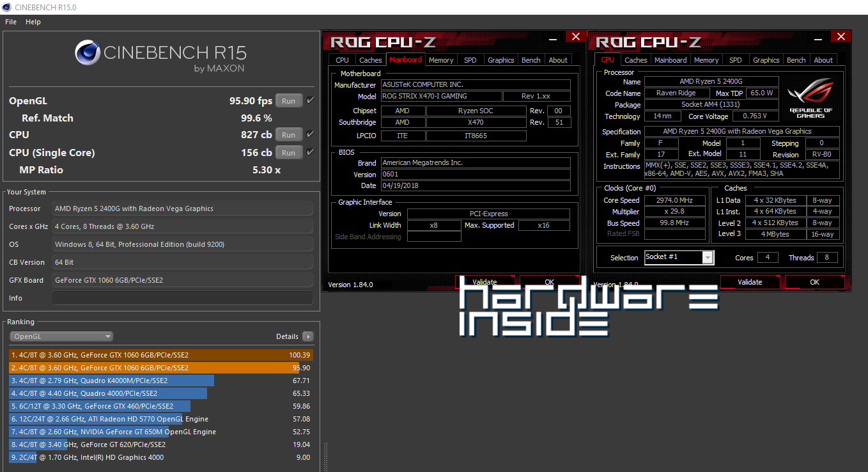Open Memory tab in right CPU-Z window
The width and height of the screenshot is (868, 472).
(706, 60)
